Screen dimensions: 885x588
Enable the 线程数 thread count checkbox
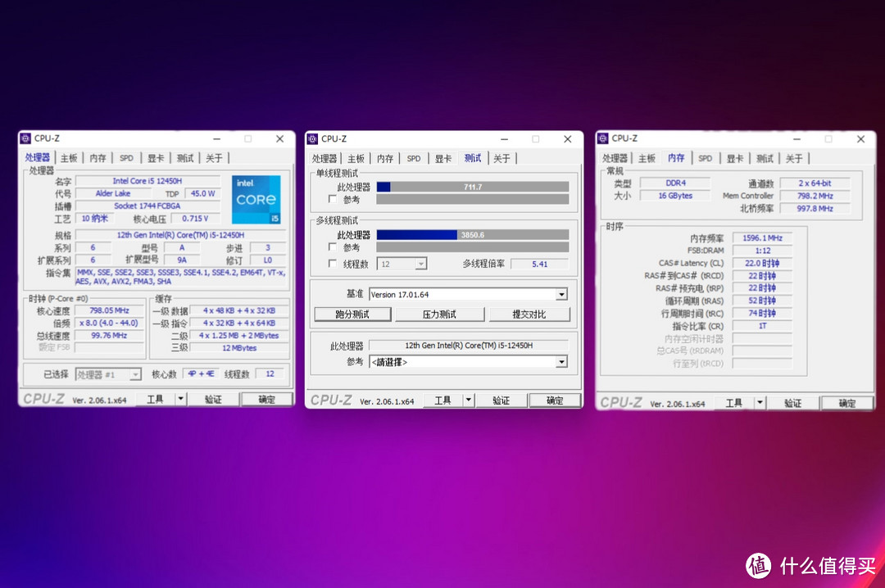333,264
